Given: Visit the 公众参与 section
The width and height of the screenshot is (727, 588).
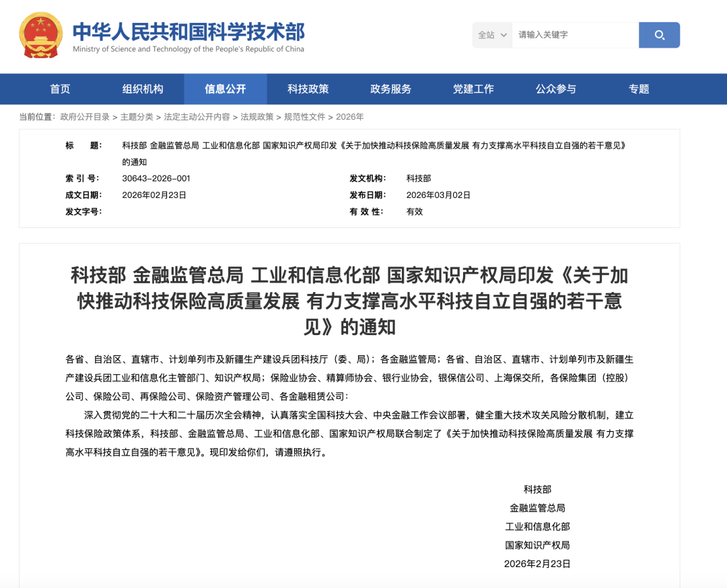Looking at the screenshot, I should (x=556, y=88).
